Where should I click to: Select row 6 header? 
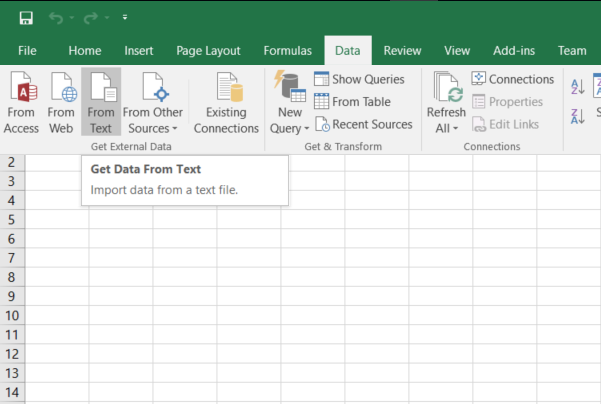pos(12,239)
